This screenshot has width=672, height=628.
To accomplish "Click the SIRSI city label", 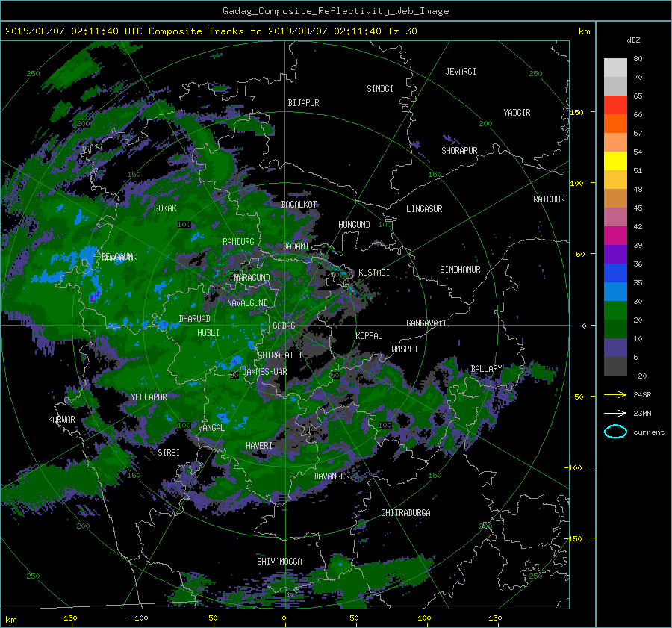I will coord(169,453).
